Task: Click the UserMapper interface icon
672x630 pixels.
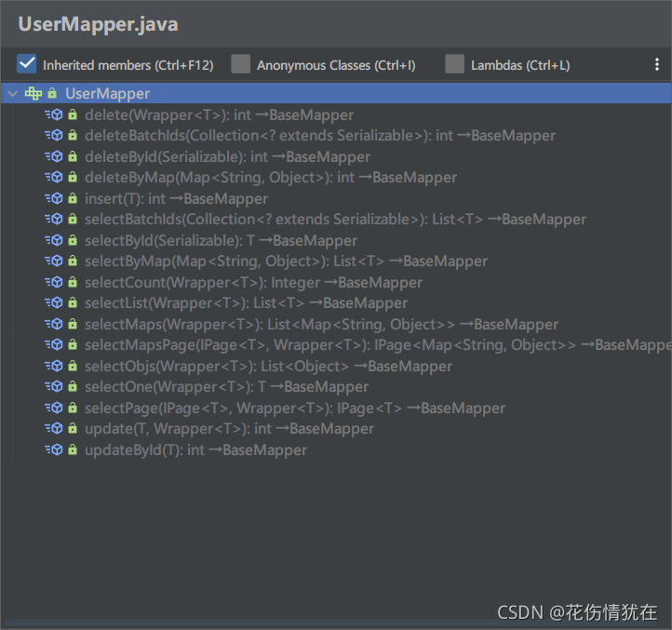Action: click(34, 93)
